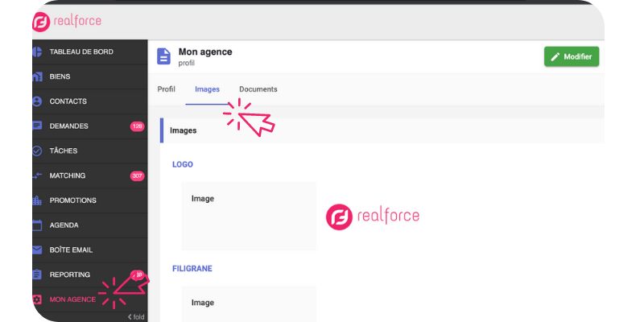The image size is (644, 322).
Task: Click the Matching arrows icon
Action: click(37, 175)
